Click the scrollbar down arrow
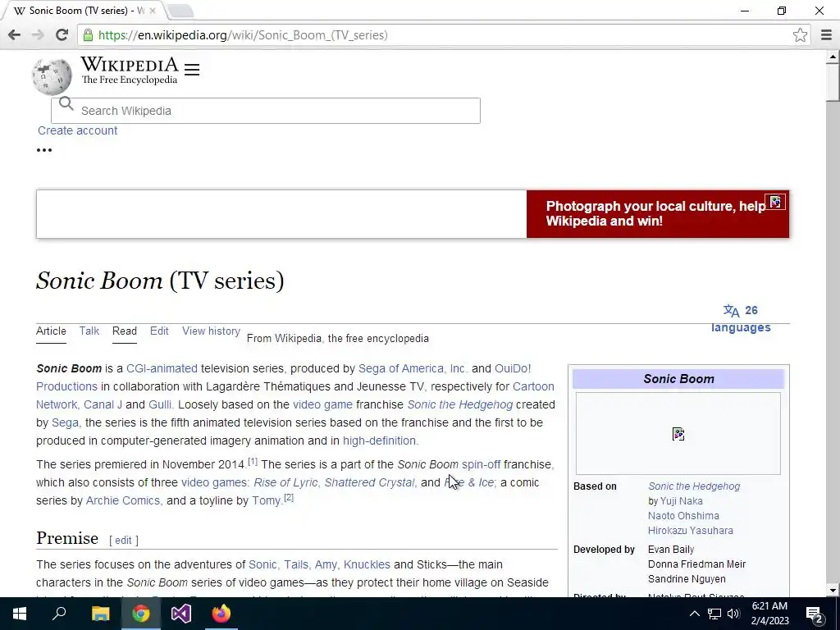840x630 pixels. tap(833, 591)
